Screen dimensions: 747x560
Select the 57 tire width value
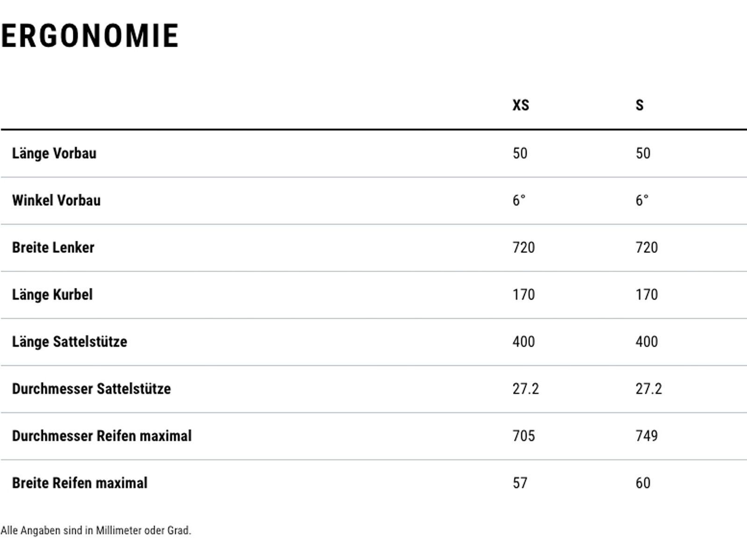pyautogui.click(x=520, y=483)
